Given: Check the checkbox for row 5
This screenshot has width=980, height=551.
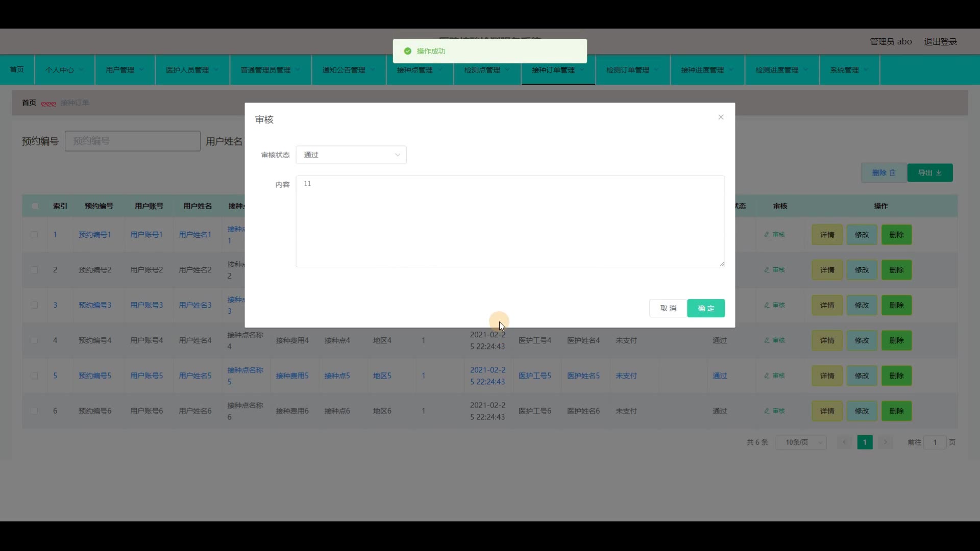Looking at the screenshot, I should pyautogui.click(x=34, y=375).
